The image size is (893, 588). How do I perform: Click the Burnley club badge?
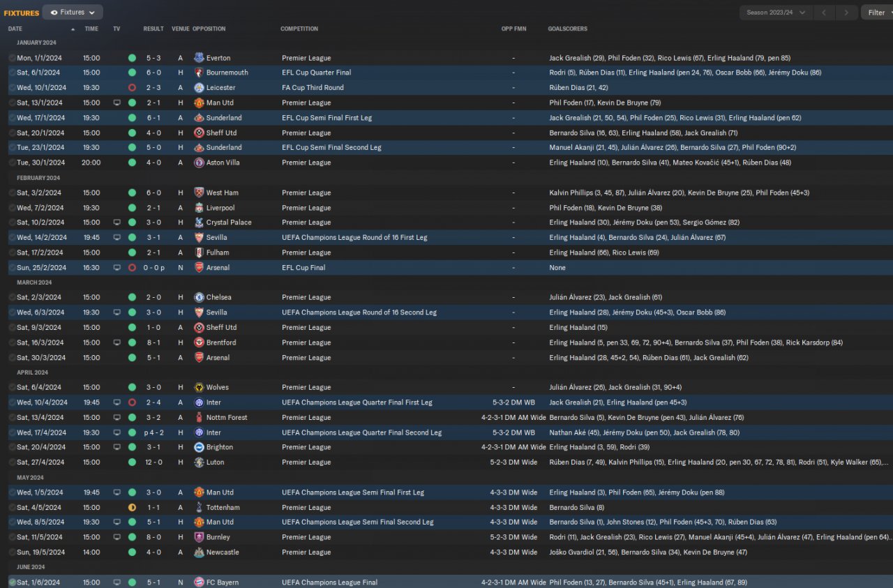[x=199, y=537]
